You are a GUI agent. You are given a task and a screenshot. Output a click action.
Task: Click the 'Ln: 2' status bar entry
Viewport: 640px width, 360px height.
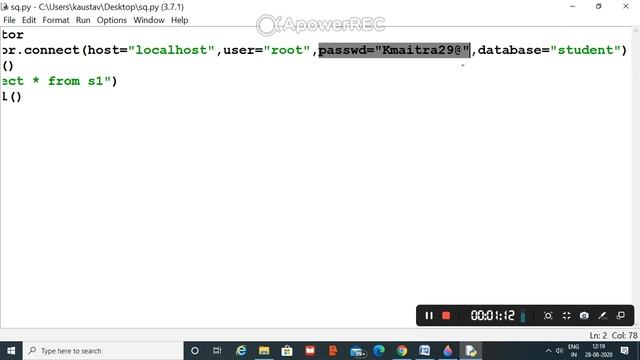pyautogui.click(x=598, y=336)
